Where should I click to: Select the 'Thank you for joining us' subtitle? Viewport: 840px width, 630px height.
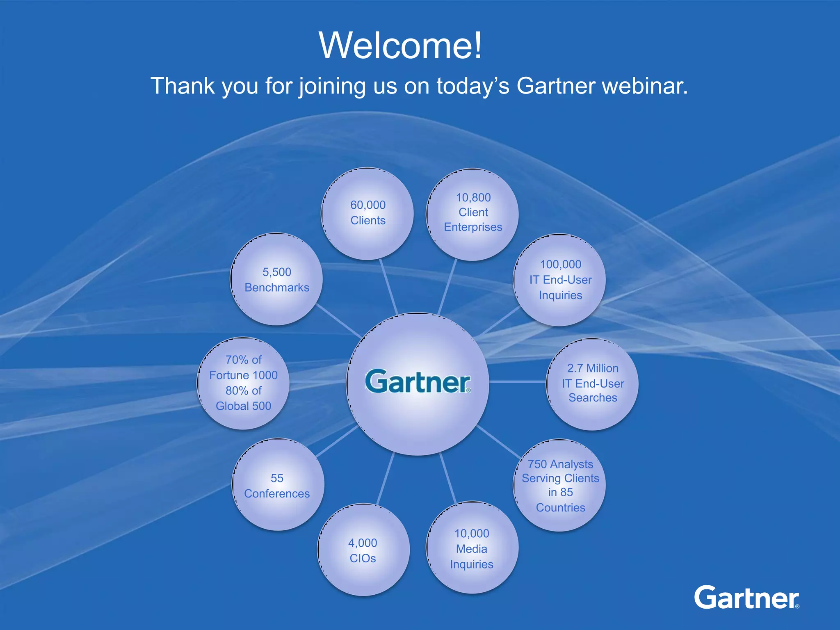(419, 86)
